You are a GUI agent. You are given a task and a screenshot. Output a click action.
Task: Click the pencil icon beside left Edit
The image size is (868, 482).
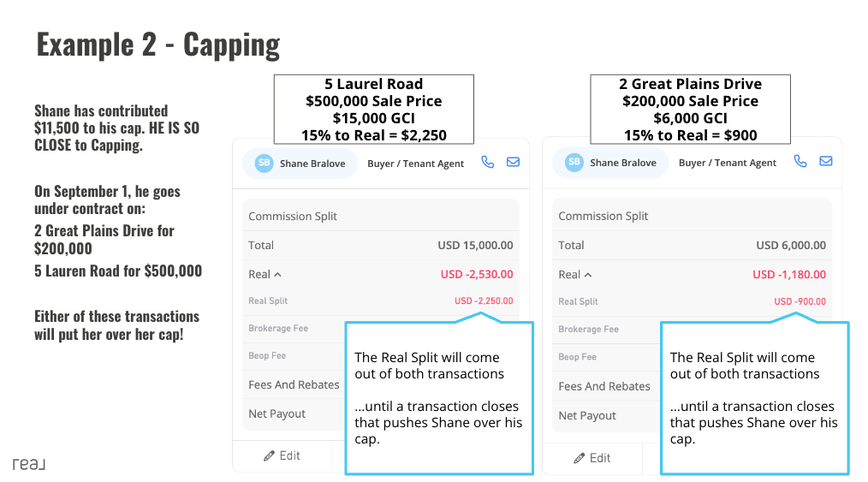tap(269, 456)
